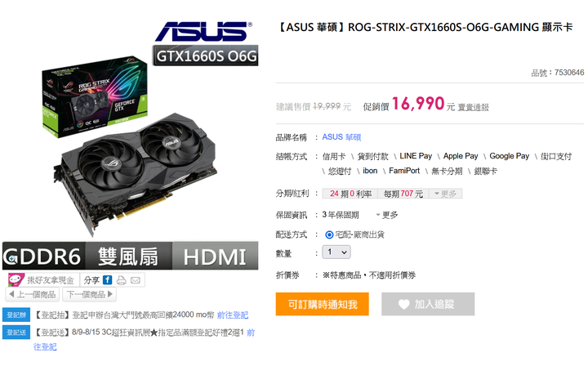This screenshot has height=375, width=588.
Task: Click the orange 可訂購時通知我 button
Action: click(x=322, y=304)
